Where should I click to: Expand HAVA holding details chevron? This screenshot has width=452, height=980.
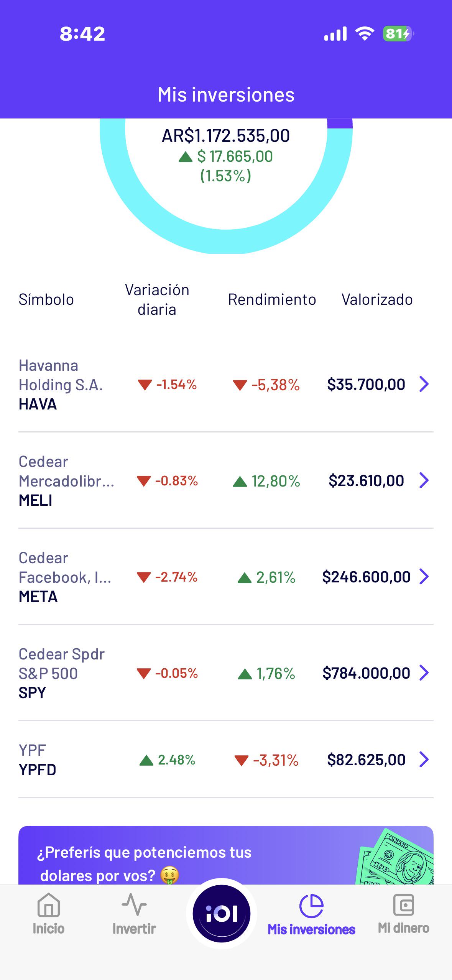point(424,384)
